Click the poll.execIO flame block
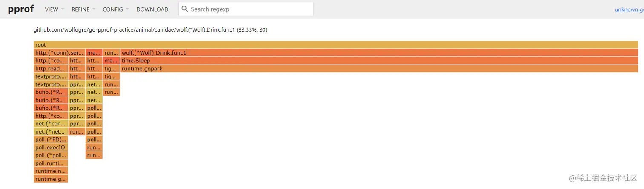This screenshot has height=189, width=644. (51, 148)
